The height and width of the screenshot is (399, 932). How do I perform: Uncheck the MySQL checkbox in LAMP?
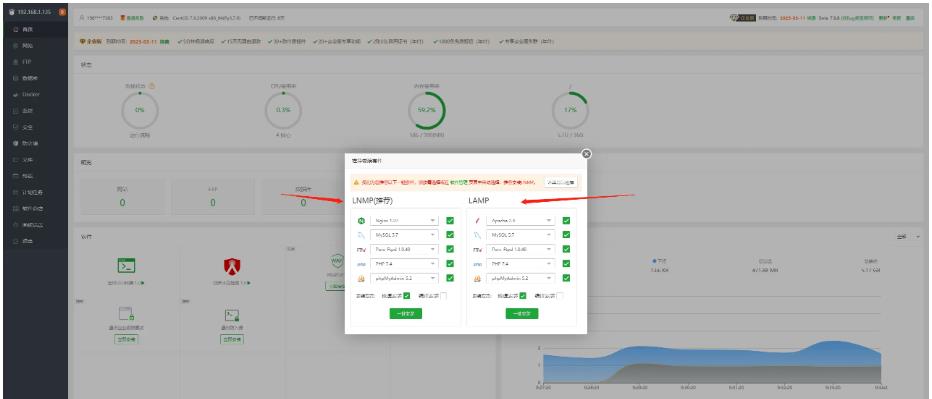pos(566,235)
